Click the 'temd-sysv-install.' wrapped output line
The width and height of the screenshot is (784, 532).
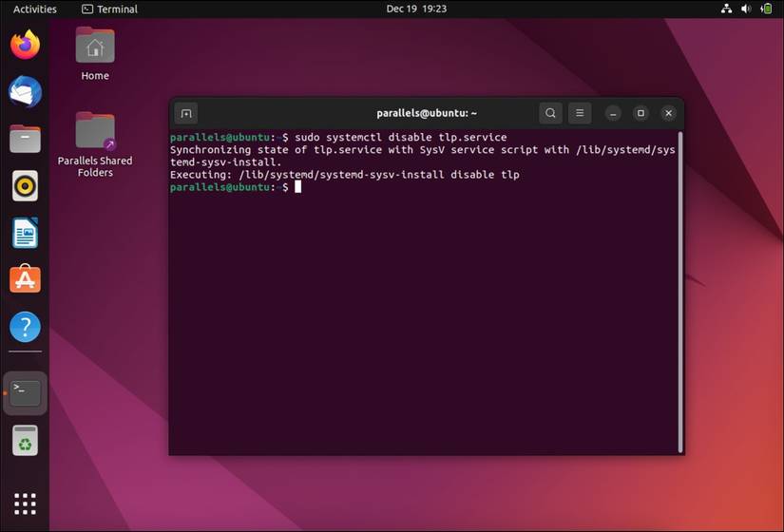(x=226, y=162)
